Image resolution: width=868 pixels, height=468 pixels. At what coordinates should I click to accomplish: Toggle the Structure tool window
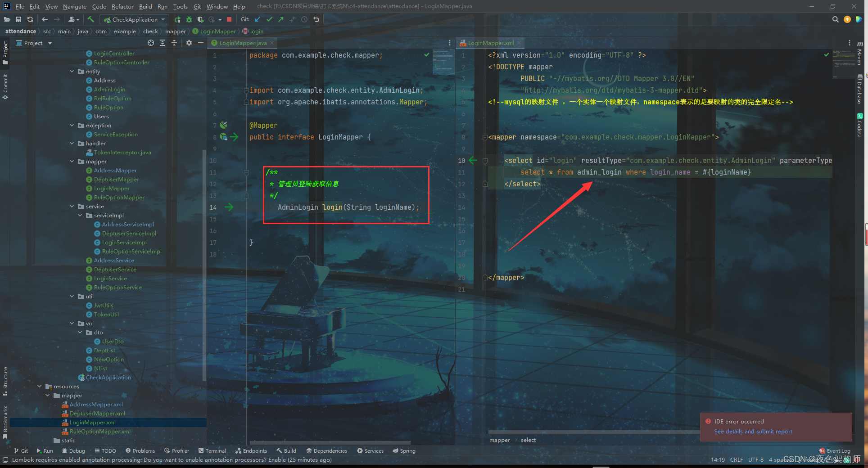[x=5, y=381]
